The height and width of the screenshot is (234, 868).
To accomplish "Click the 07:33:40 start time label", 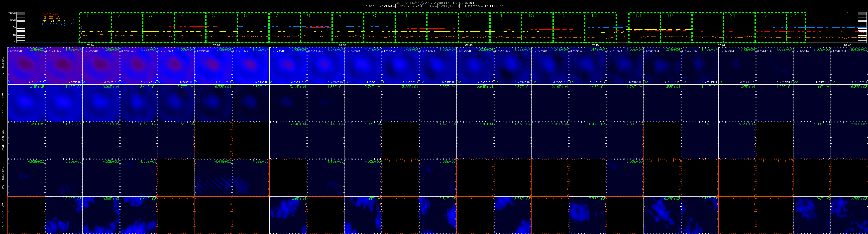I will click(x=390, y=51).
